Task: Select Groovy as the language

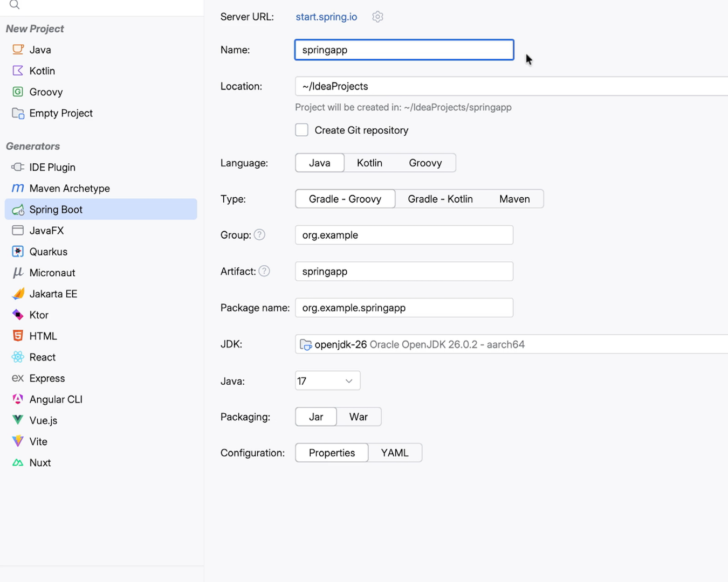Action: click(x=425, y=163)
